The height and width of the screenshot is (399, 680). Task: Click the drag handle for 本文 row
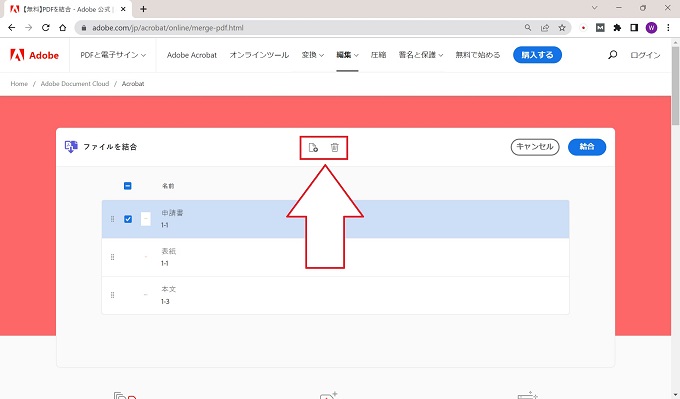pyautogui.click(x=112, y=295)
